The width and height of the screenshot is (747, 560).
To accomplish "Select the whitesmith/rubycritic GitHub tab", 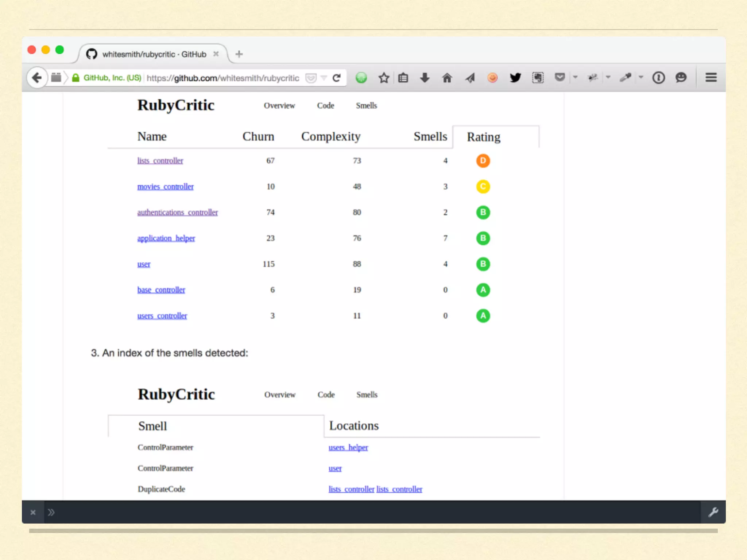I will pyautogui.click(x=154, y=54).
